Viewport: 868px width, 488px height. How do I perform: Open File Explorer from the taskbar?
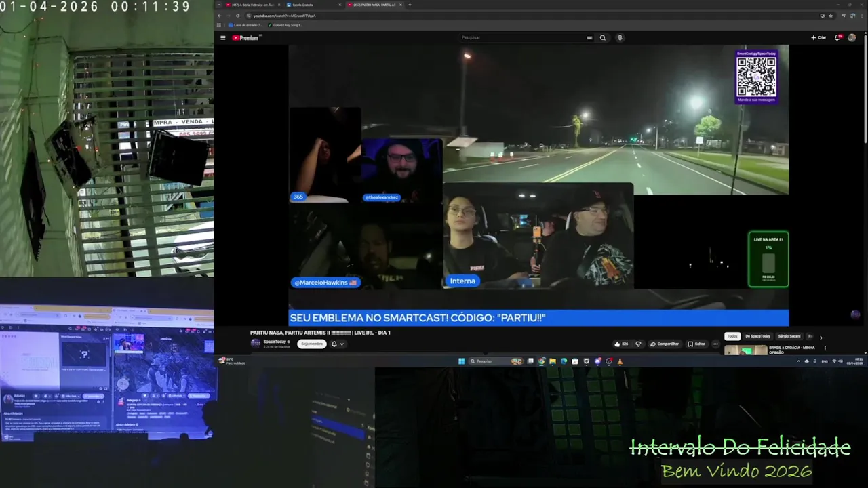553,361
